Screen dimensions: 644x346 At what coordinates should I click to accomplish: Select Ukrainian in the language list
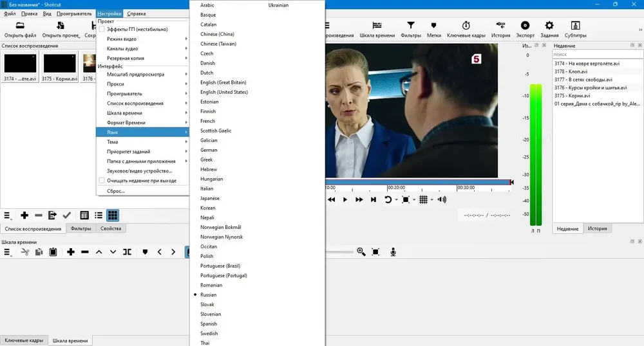pos(278,5)
